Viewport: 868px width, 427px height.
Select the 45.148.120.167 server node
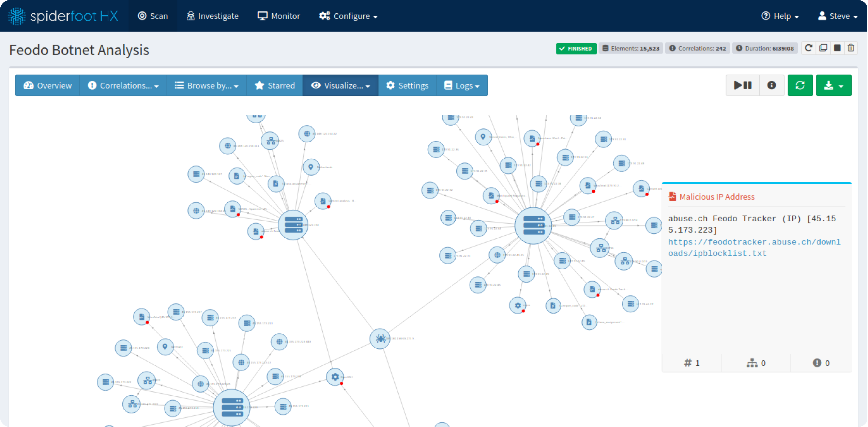[196, 174]
